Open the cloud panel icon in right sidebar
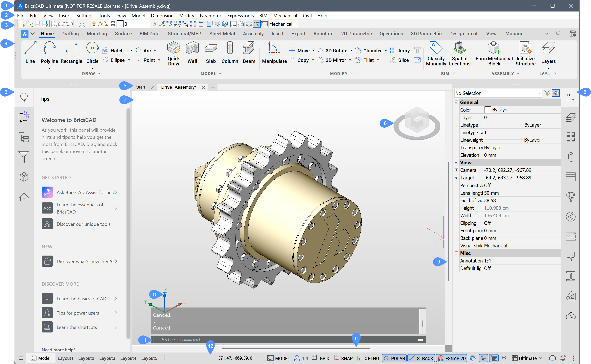This screenshot has width=591, height=364. 571,316
